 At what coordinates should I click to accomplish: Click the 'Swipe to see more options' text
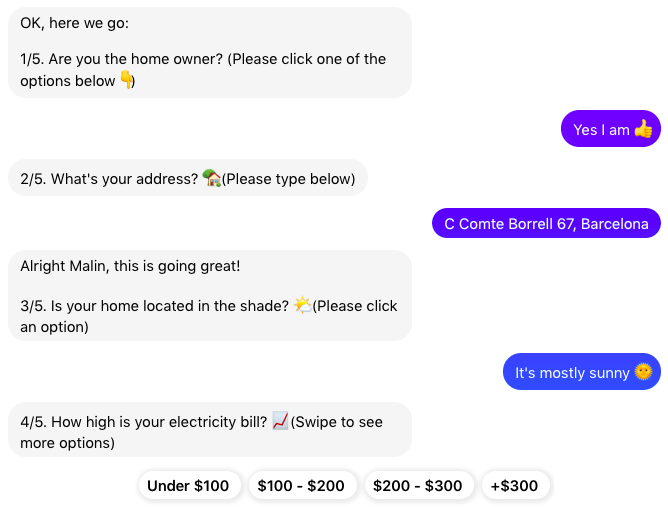tap(202, 432)
